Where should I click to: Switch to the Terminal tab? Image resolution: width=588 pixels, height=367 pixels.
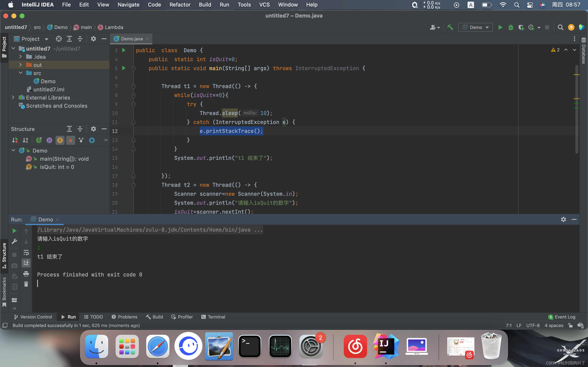pos(216,317)
